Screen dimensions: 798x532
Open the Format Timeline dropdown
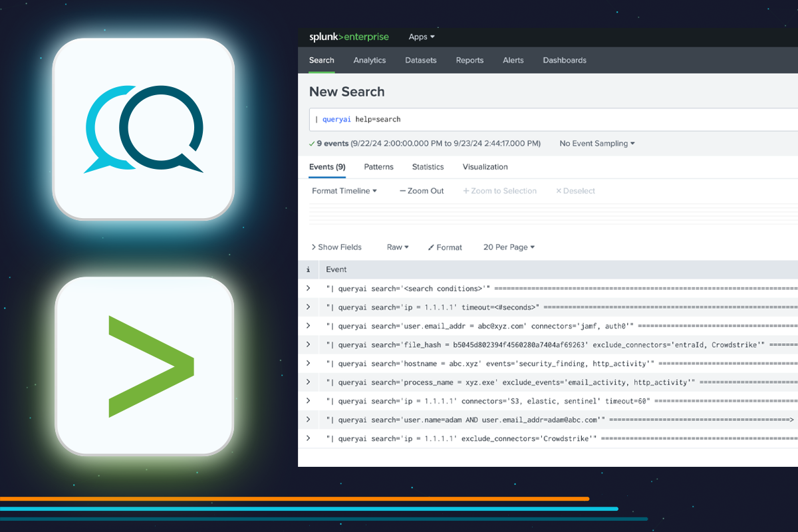click(x=344, y=191)
